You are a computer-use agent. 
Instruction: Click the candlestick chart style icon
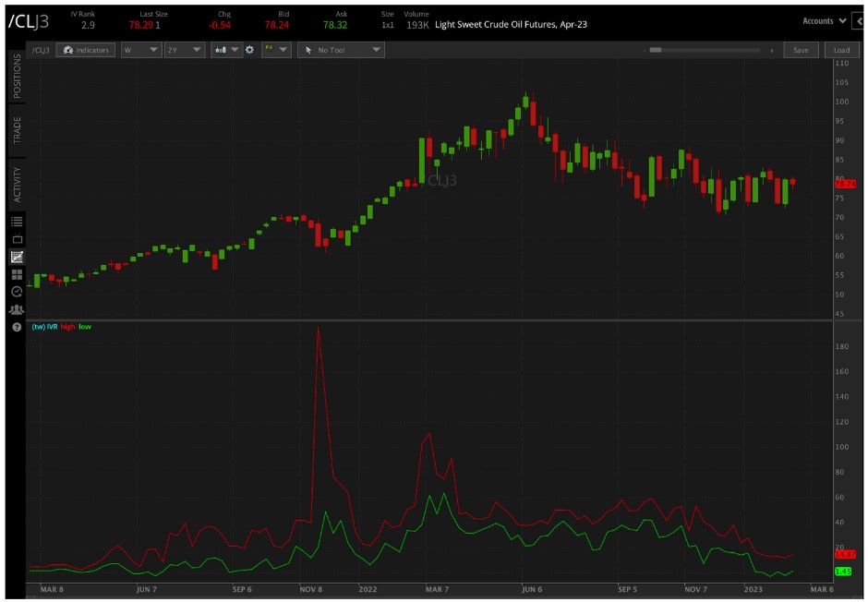pos(222,50)
